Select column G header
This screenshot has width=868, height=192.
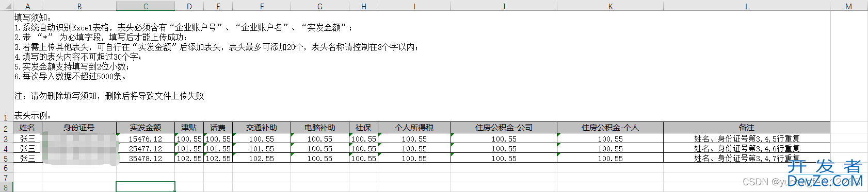(320, 6)
